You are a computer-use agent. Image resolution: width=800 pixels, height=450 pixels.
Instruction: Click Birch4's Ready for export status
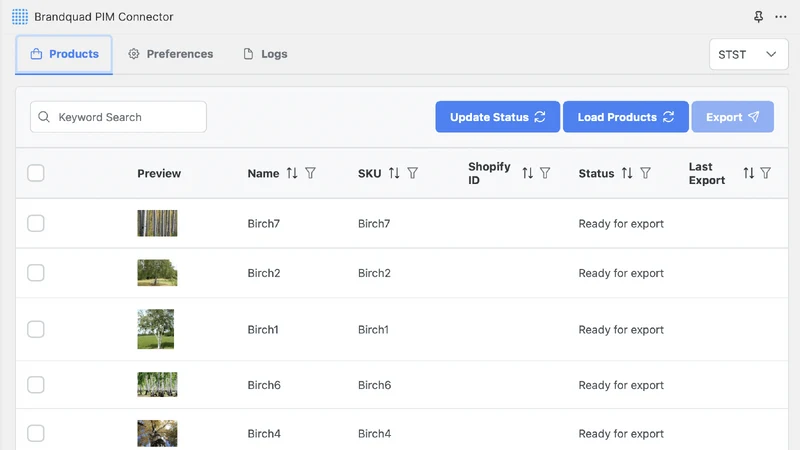[621, 434]
